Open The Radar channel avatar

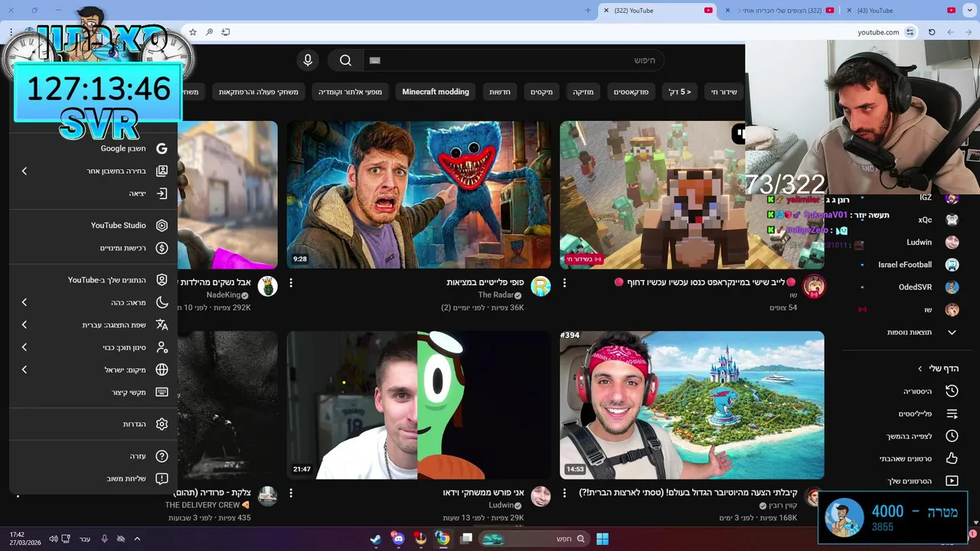click(x=541, y=286)
